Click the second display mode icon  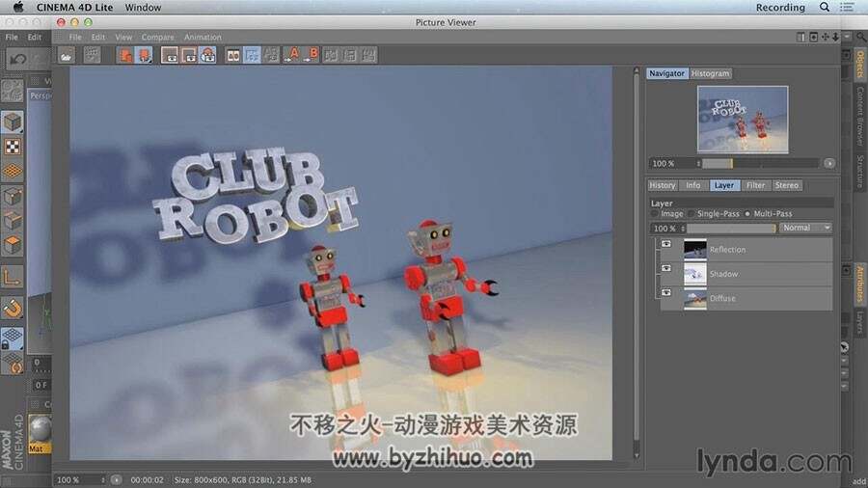pos(189,55)
